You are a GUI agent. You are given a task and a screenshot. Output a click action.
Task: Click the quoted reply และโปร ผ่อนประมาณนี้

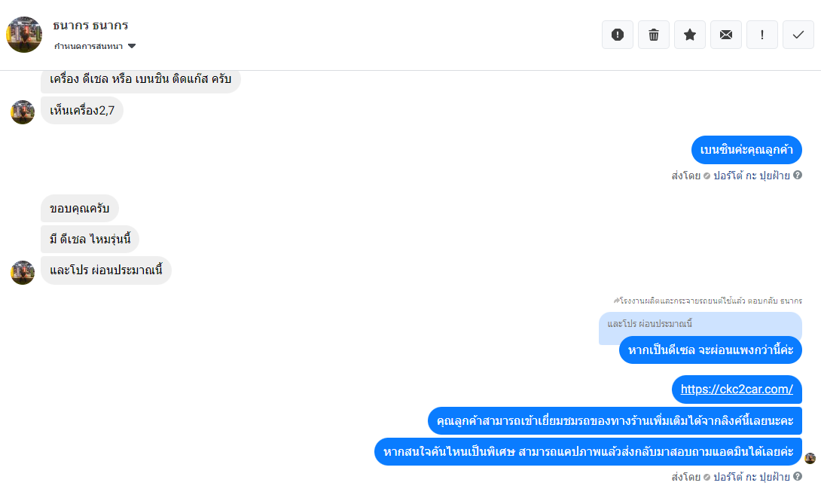[650, 324]
